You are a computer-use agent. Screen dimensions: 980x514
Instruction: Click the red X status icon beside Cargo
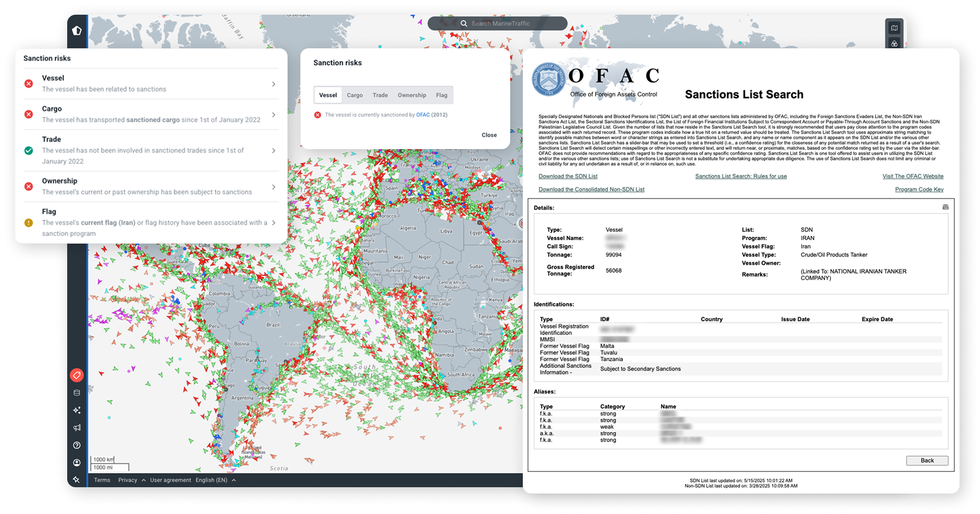click(29, 114)
